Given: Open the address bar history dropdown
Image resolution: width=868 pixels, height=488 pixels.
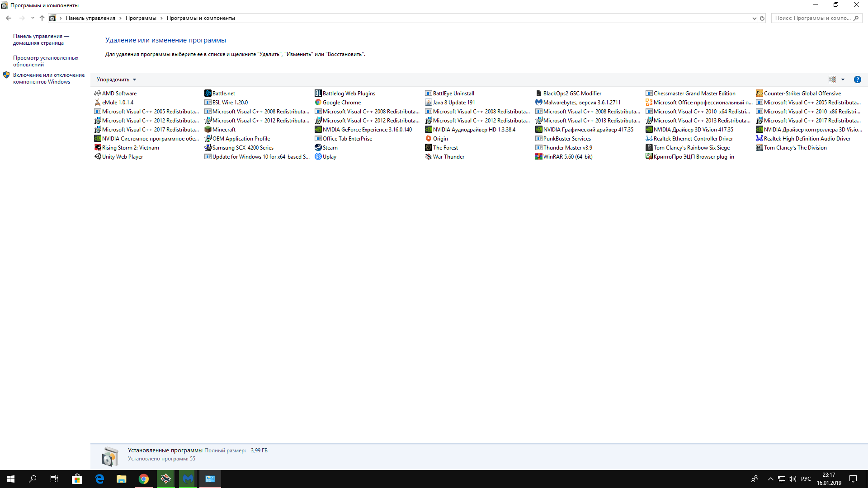Looking at the screenshot, I should 754,18.
